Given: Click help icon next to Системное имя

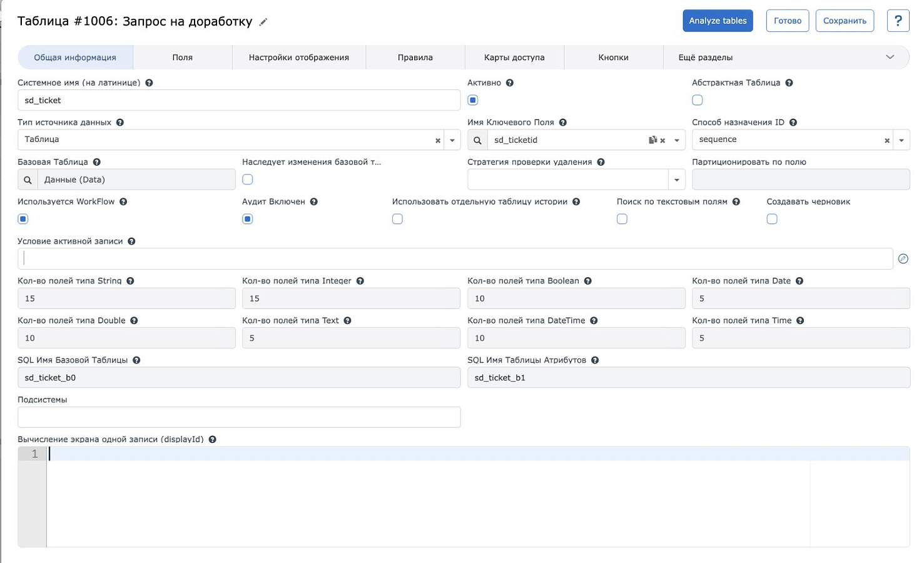Looking at the screenshot, I should (x=149, y=83).
